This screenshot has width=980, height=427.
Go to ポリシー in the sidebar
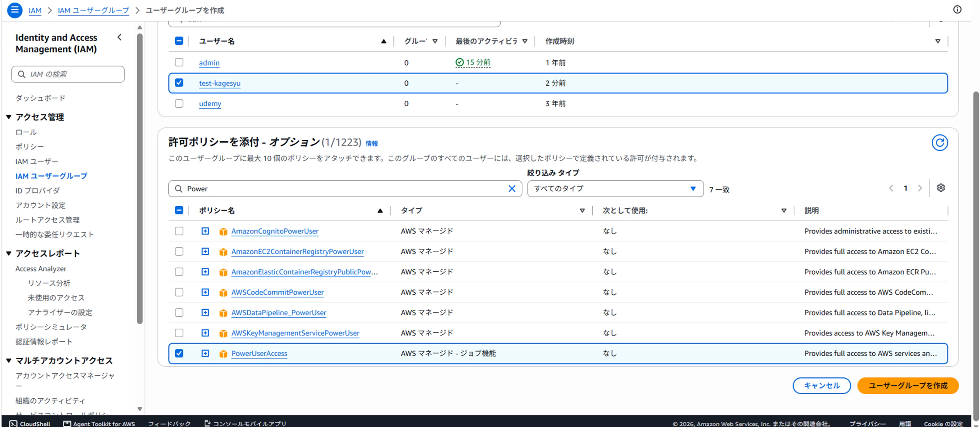click(29, 146)
